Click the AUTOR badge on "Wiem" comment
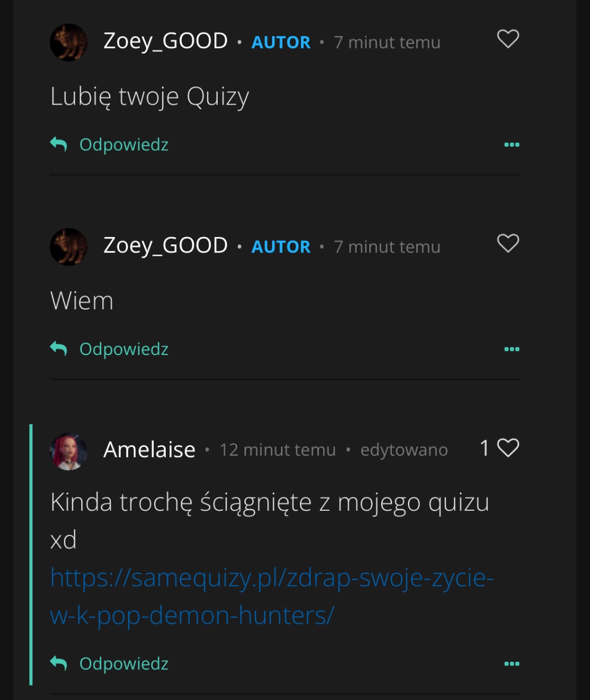Image resolution: width=590 pixels, height=700 pixels. click(281, 247)
